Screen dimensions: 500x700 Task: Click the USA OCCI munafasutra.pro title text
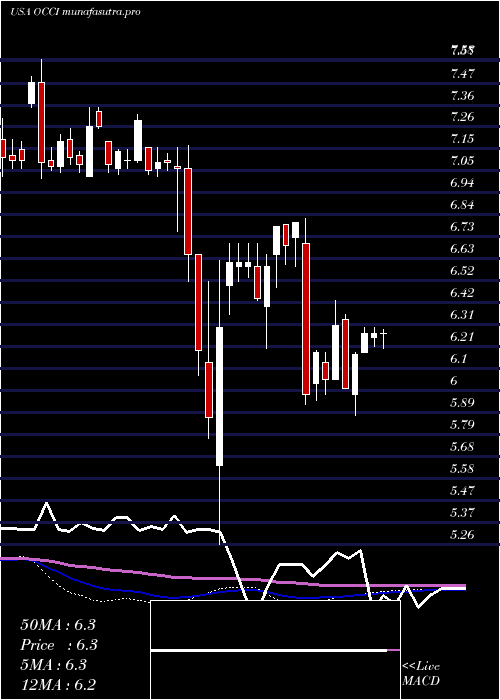[x=75, y=12]
